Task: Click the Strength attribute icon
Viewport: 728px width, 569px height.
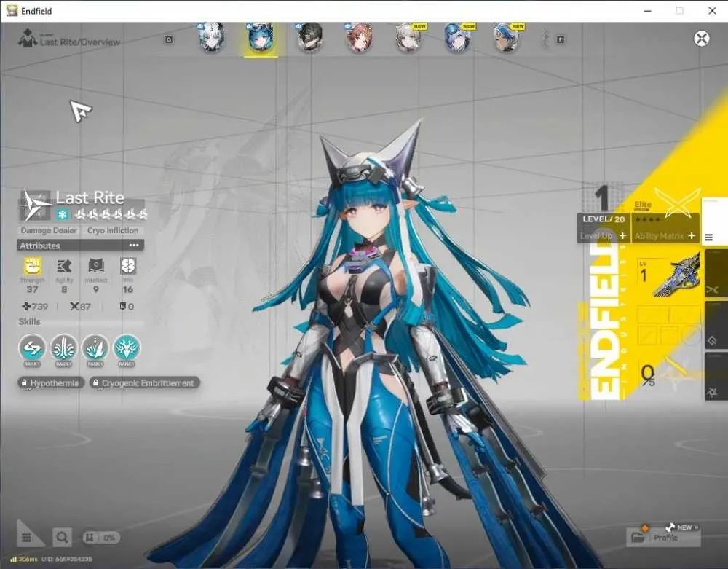Action: [x=33, y=266]
